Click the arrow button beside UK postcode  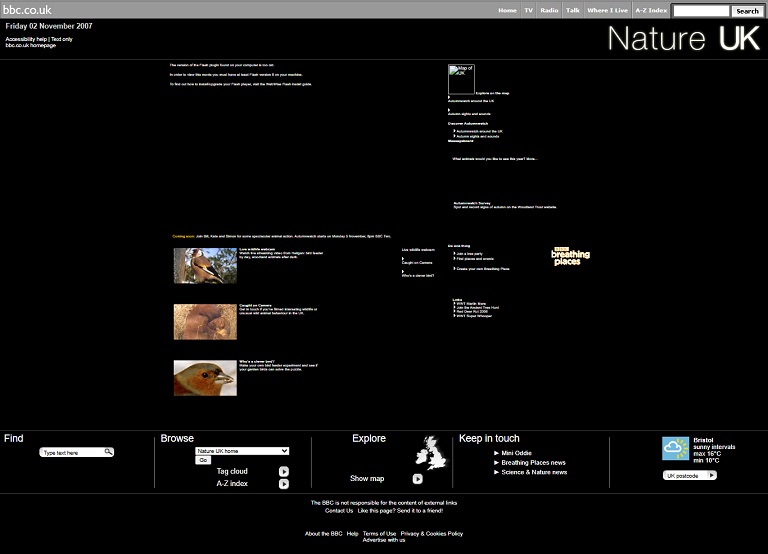click(712, 475)
